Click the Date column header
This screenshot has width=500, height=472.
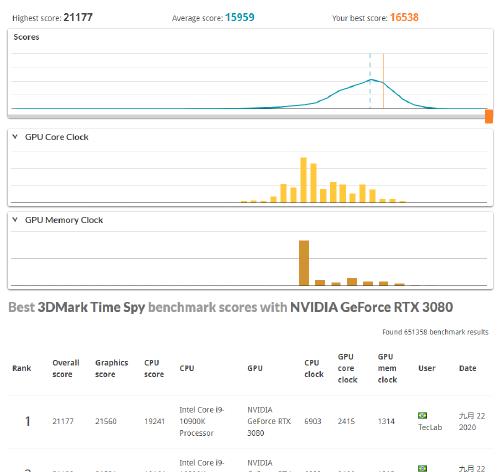tap(468, 368)
